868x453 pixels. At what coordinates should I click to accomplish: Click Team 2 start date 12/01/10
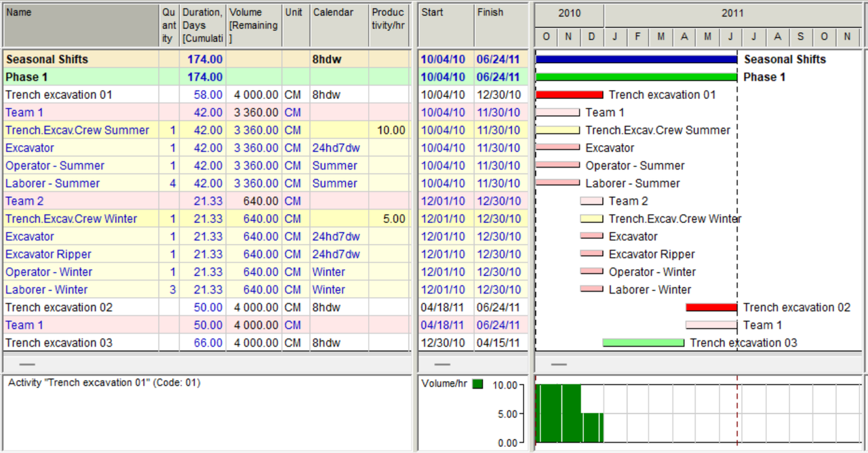(443, 201)
